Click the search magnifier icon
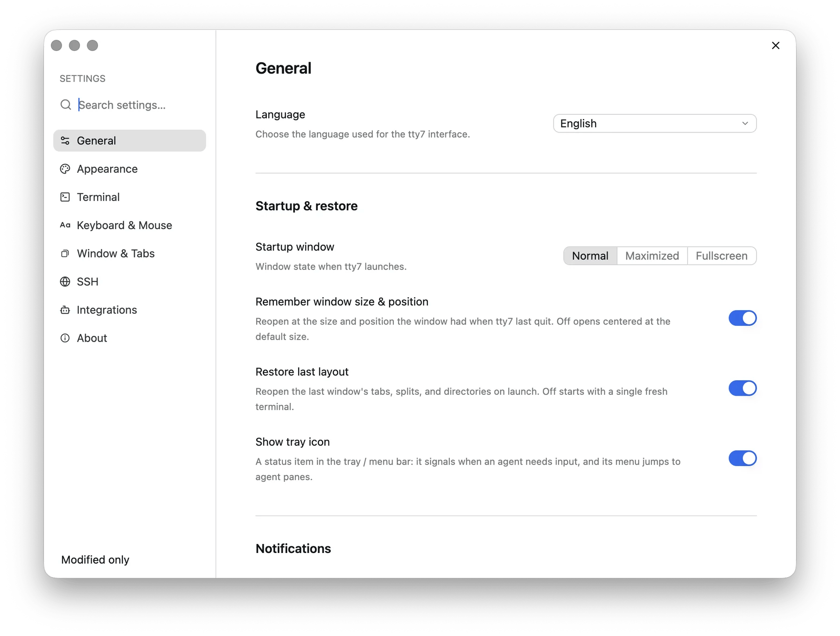The width and height of the screenshot is (840, 636). coord(66,105)
